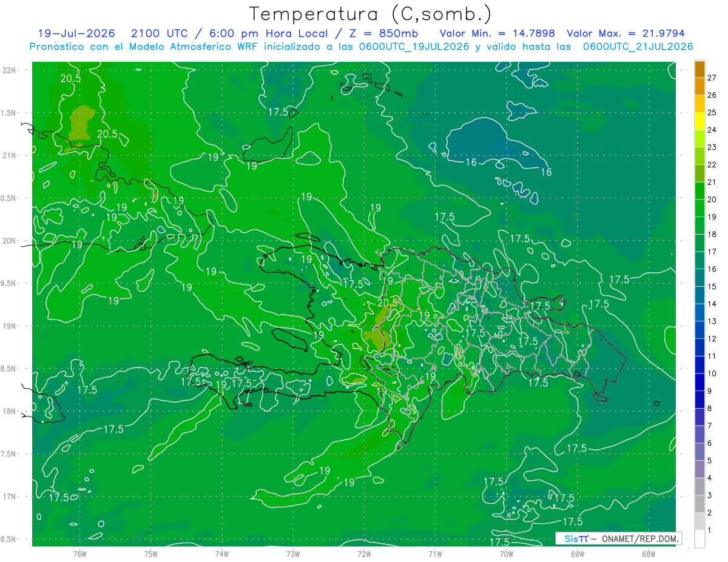Click longitude axis label '71W'

(435, 554)
